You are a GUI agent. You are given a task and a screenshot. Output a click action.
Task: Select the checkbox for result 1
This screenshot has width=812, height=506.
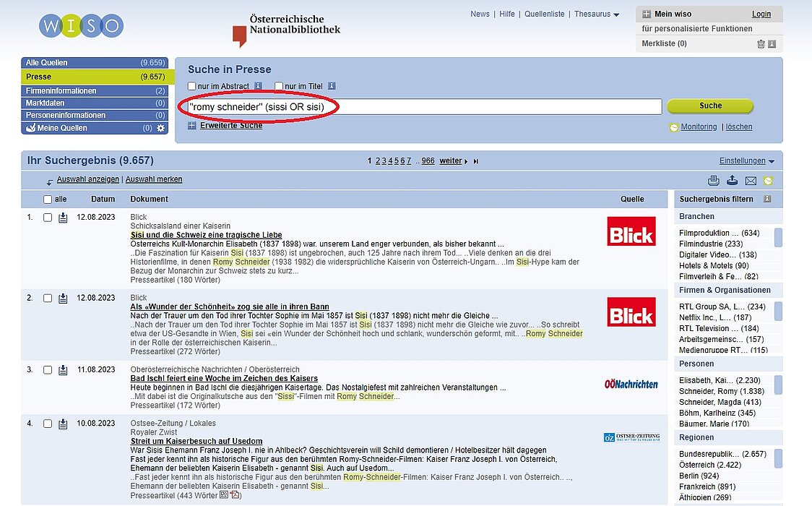pos(48,218)
